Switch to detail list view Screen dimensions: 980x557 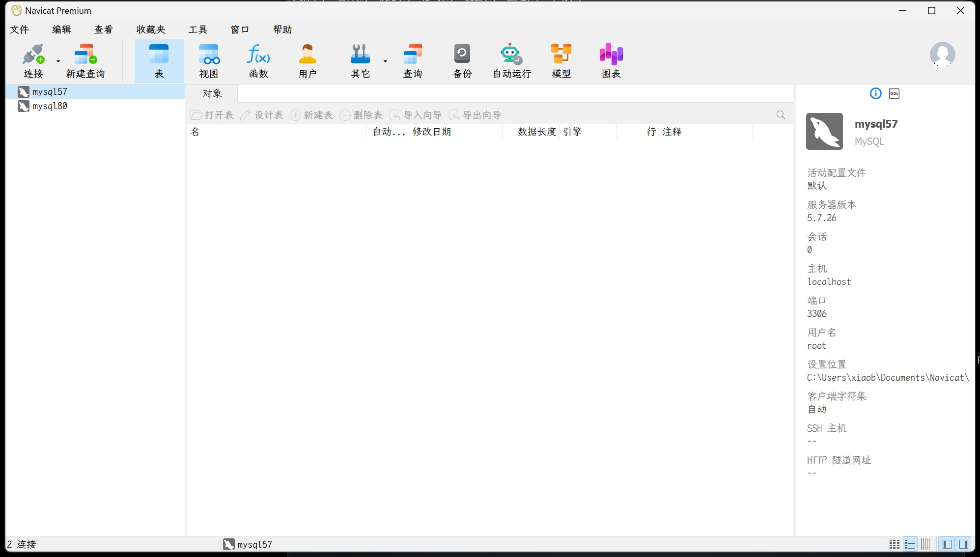tap(910, 544)
